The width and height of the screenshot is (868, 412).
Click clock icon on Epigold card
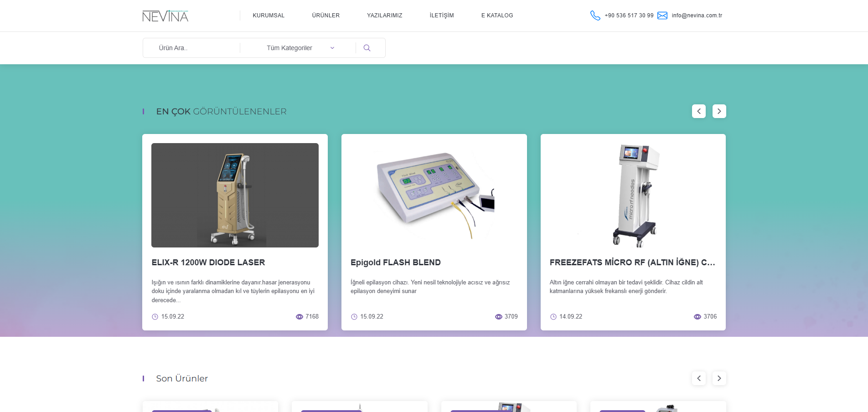[x=354, y=317]
